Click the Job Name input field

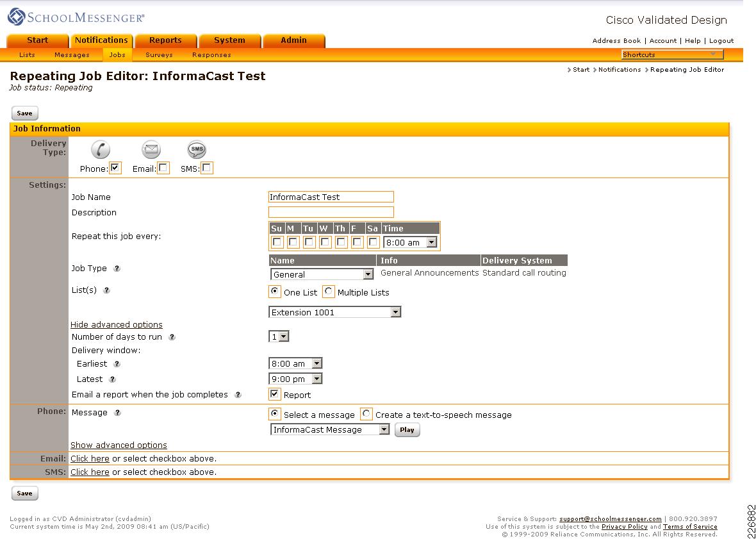point(331,197)
